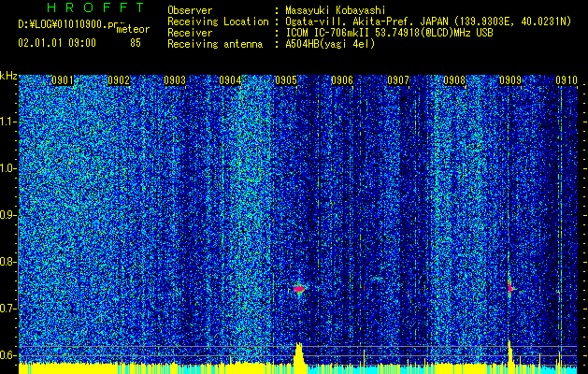Click the antenna value A504HB(yagi 4el)
Viewport: 588px width, 374px height.
tap(330, 44)
